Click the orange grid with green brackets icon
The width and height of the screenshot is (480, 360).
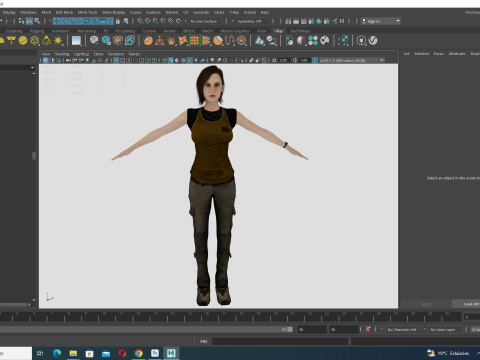tap(195, 41)
